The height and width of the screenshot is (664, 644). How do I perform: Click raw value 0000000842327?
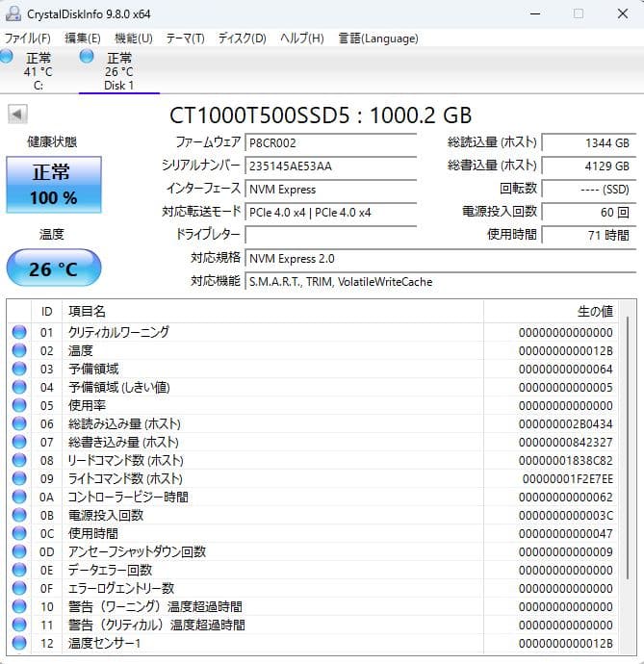coord(566,442)
